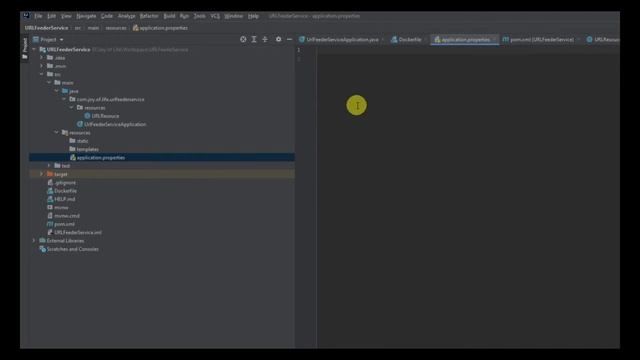Click the Collapse All icon in Project panel

(x=265, y=39)
